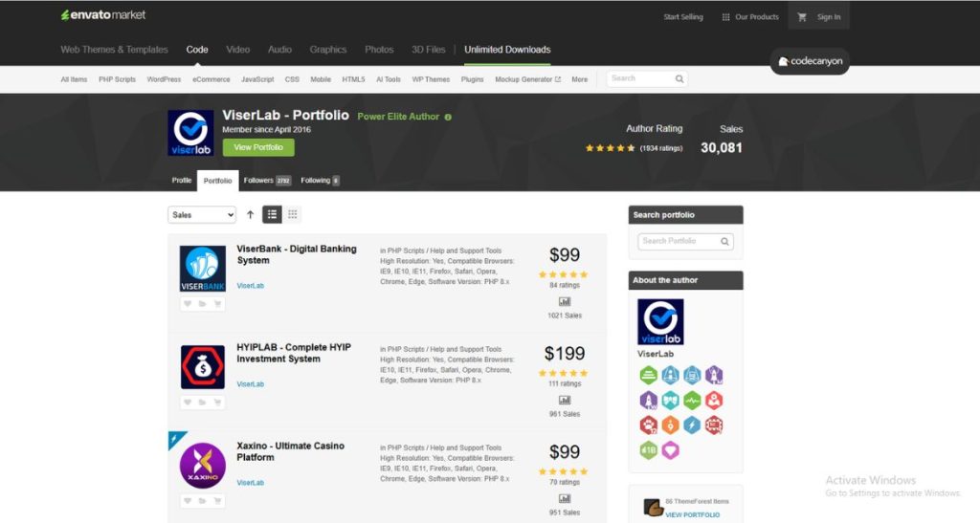The width and height of the screenshot is (980, 523).
Task: Switch to list view layout
Action: point(272,215)
